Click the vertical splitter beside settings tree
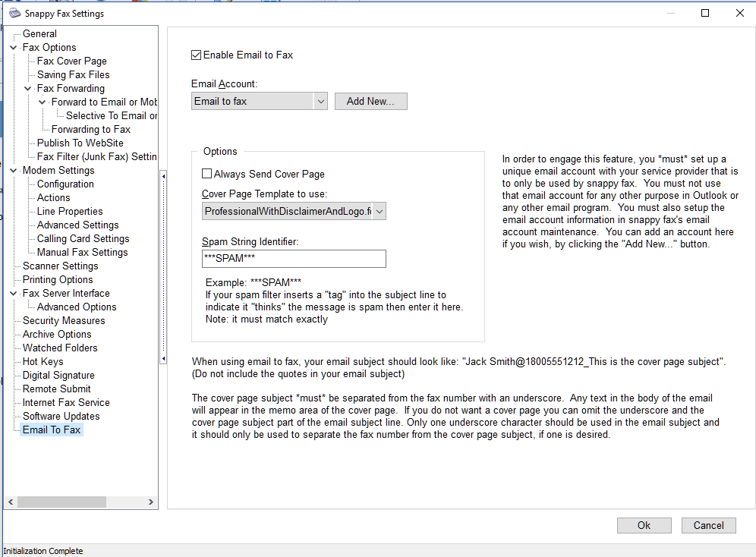756x557 pixels. (163, 267)
